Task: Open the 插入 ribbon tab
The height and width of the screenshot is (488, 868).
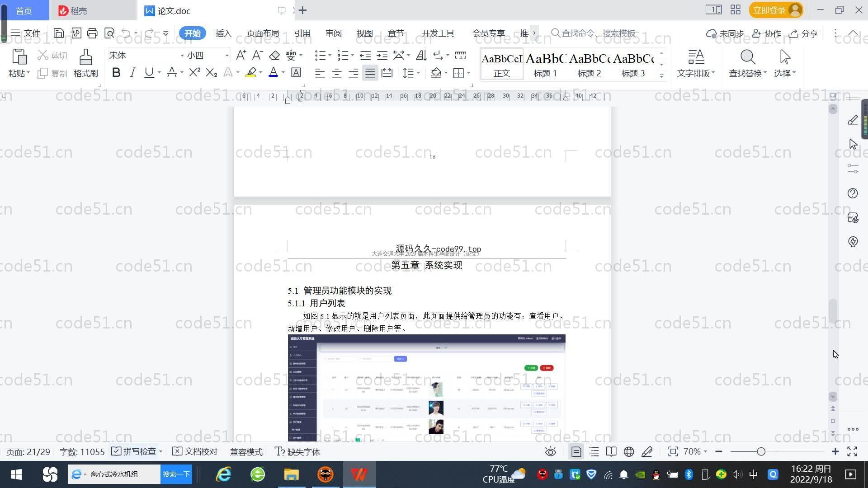Action: [223, 33]
